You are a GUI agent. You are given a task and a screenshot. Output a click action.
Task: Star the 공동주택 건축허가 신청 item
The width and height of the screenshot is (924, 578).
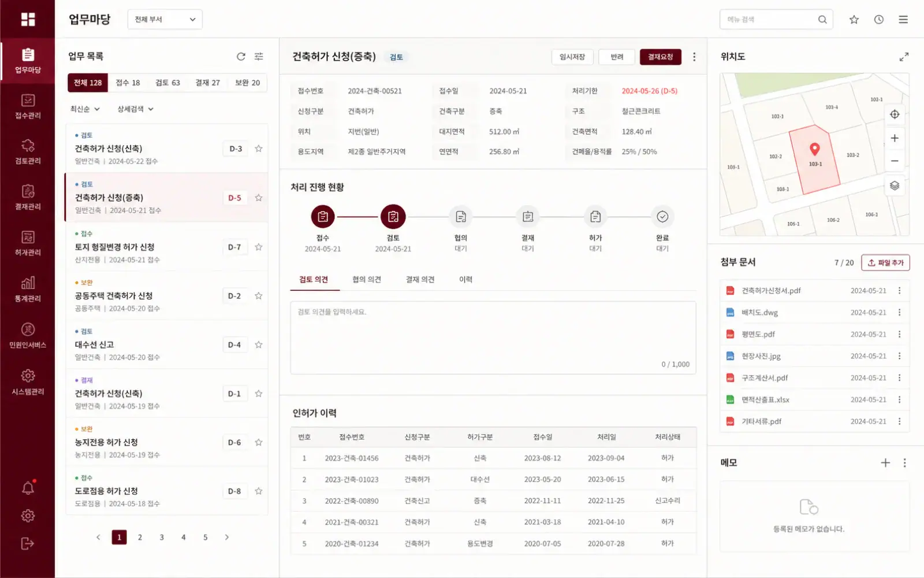259,295
